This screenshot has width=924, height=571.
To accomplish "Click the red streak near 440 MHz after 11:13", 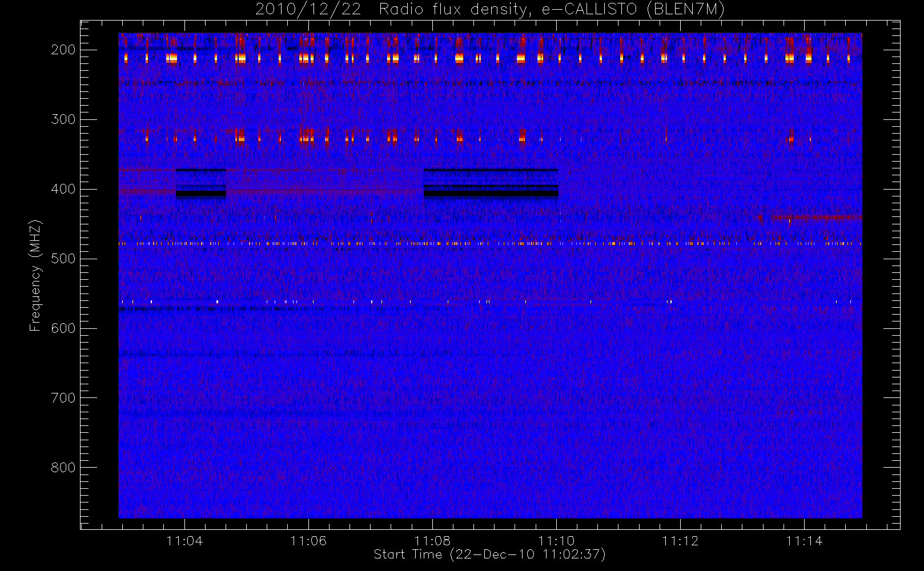I will [x=816, y=217].
